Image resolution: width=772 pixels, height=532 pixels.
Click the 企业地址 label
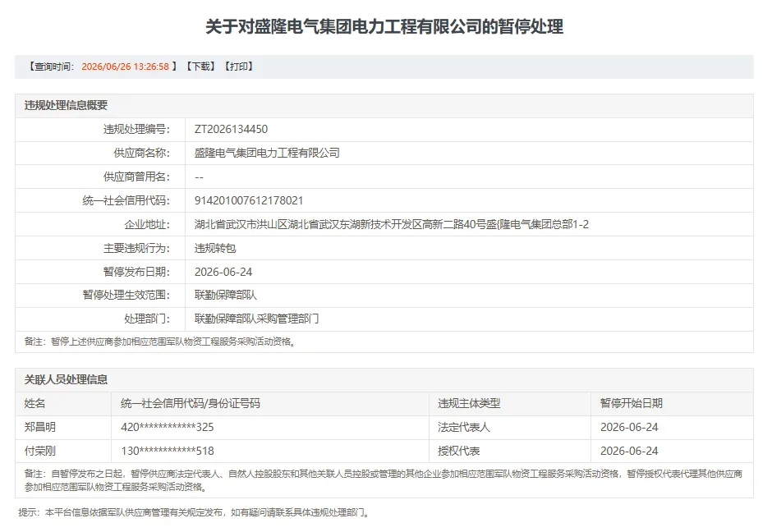click(147, 224)
